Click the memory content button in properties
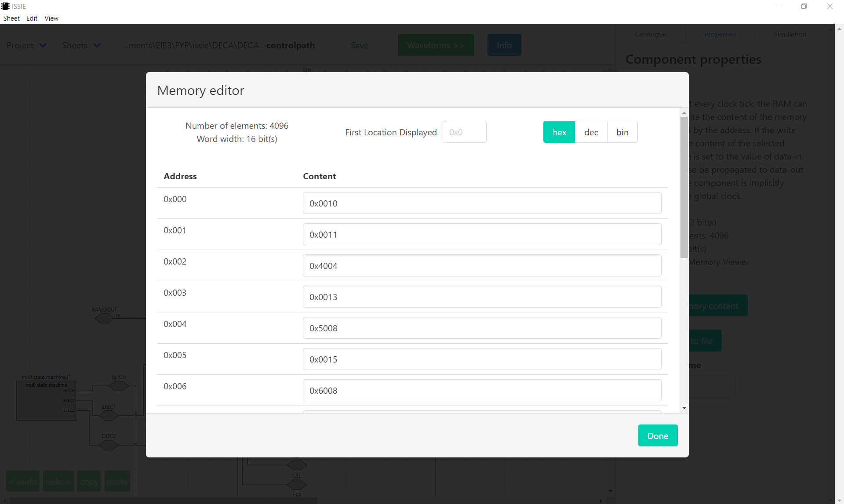This screenshot has width=844, height=504. 718,306
